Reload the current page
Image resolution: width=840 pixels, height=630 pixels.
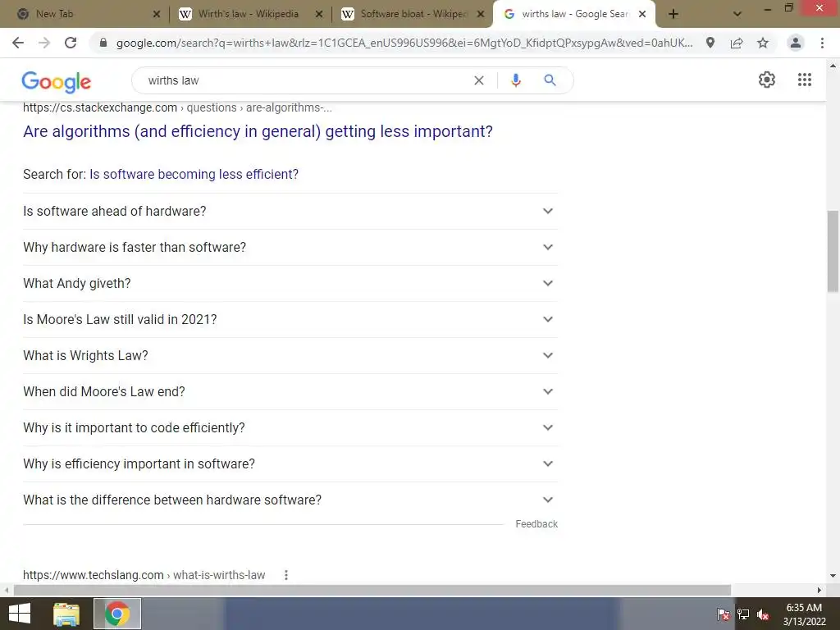[x=71, y=43]
